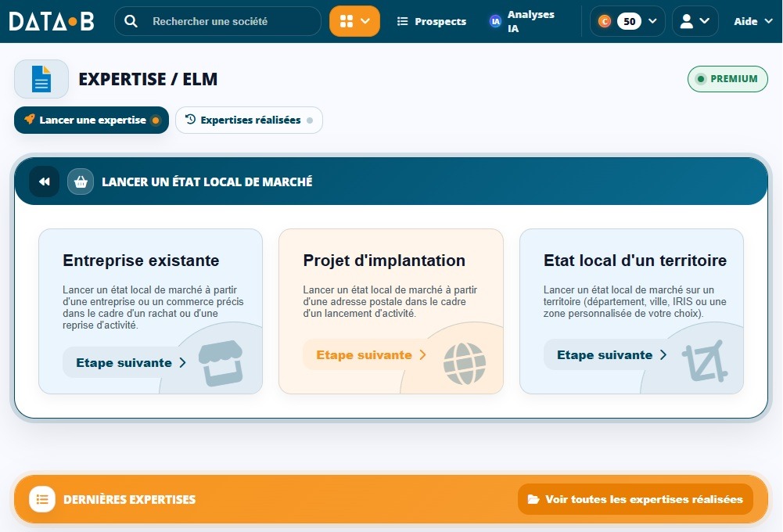Image resolution: width=783 pixels, height=532 pixels.
Task: Click the shopping basket icon
Action: (81, 182)
